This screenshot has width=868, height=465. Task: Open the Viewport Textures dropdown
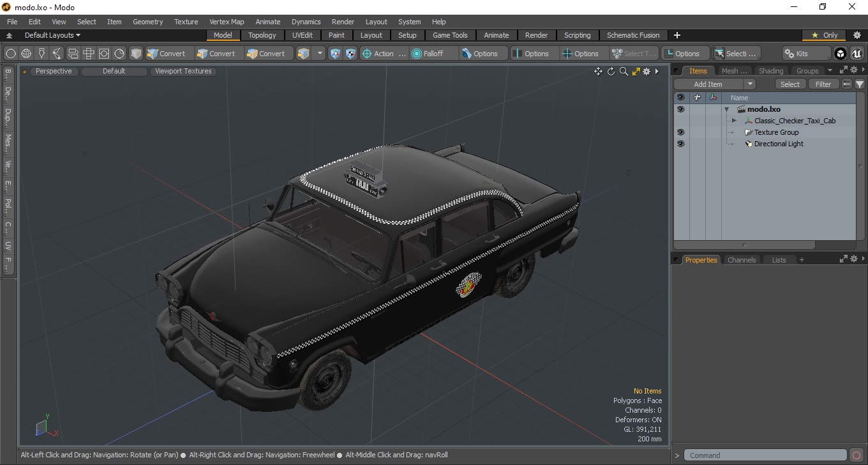[183, 72]
